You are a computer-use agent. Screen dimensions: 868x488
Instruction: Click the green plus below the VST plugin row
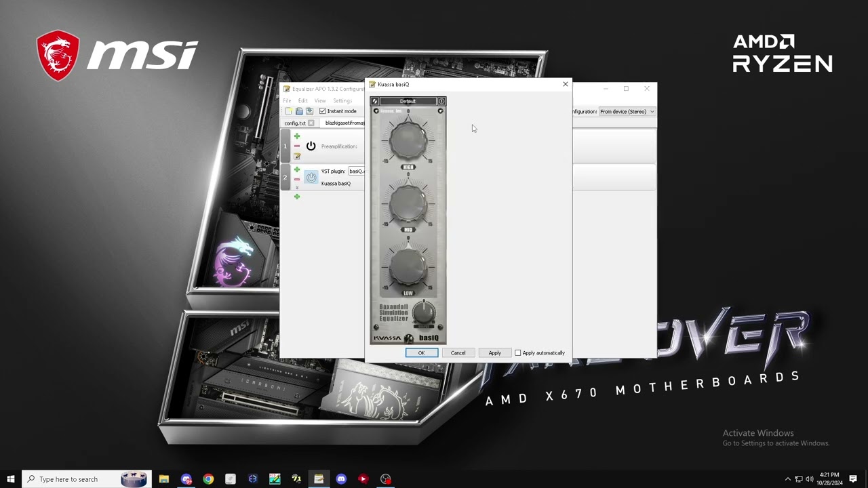click(296, 197)
